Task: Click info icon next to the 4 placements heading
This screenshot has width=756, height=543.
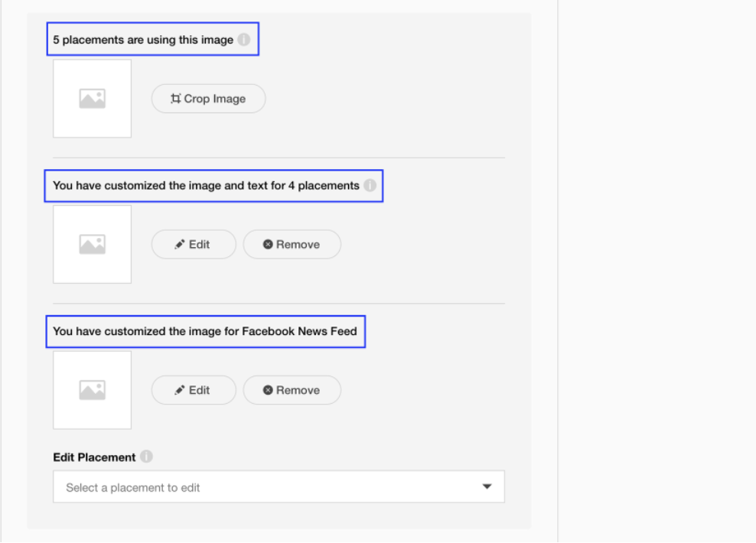Action: point(370,185)
